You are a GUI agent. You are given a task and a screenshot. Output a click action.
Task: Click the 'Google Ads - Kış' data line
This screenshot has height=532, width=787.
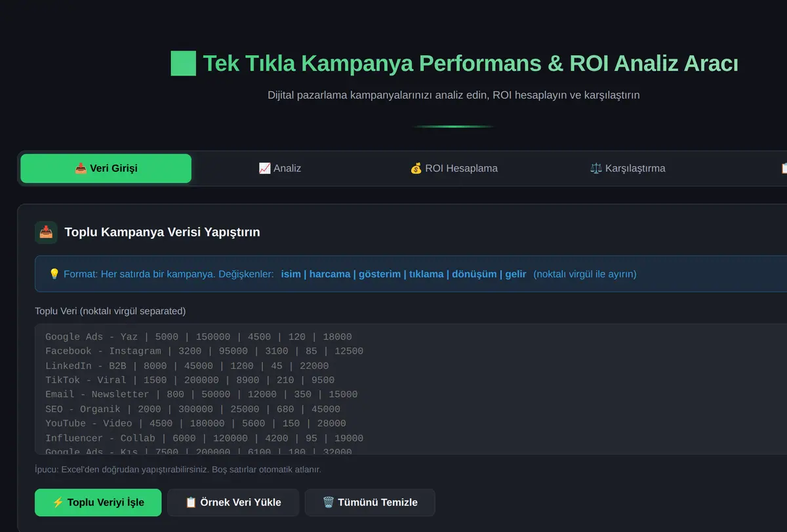point(199,451)
